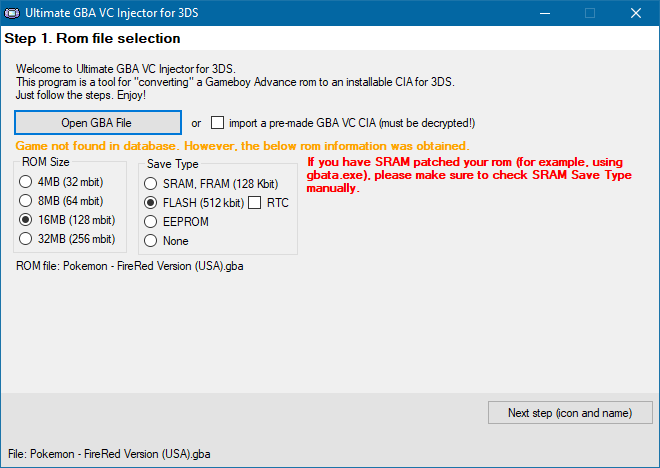Image resolution: width=660 pixels, height=468 pixels.
Task: Click the ROM file name label
Action: pyautogui.click(x=130, y=266)
